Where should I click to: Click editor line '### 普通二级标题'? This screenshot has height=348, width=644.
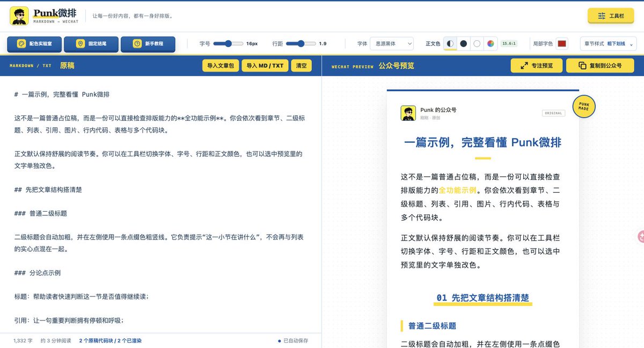point(41,213)
